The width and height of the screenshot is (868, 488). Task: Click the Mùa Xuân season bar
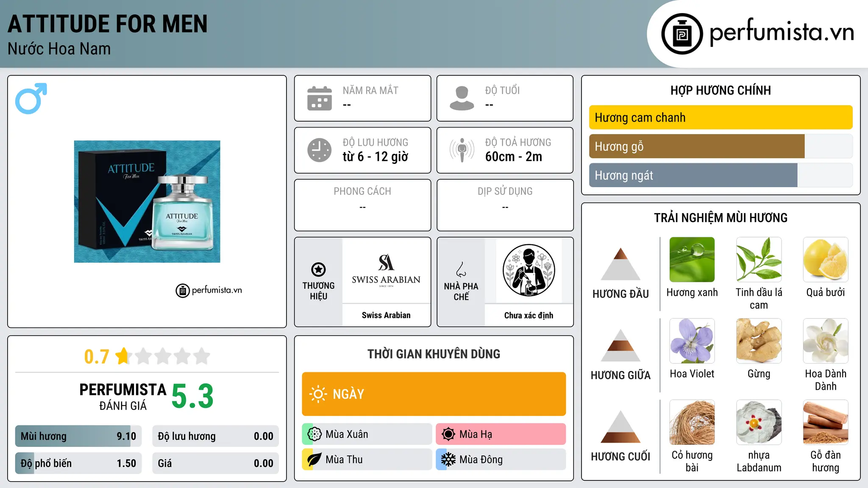(367, 434)
